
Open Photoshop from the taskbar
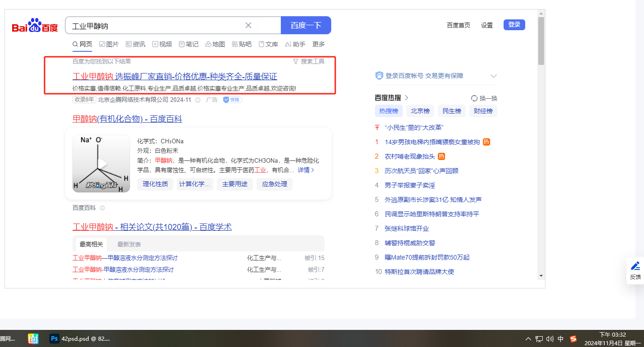point(54,338)
